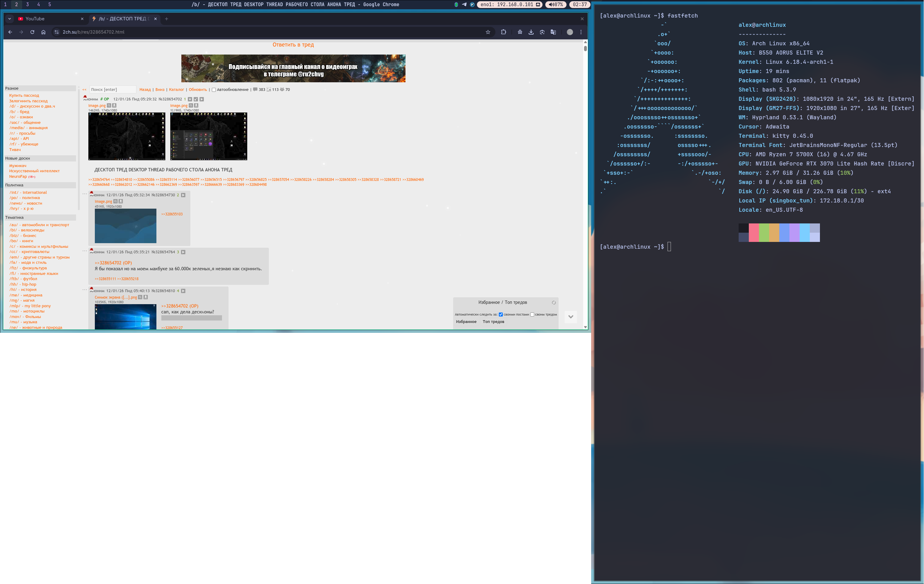
Task: Go to the browser home page icon
Action: 43,32
